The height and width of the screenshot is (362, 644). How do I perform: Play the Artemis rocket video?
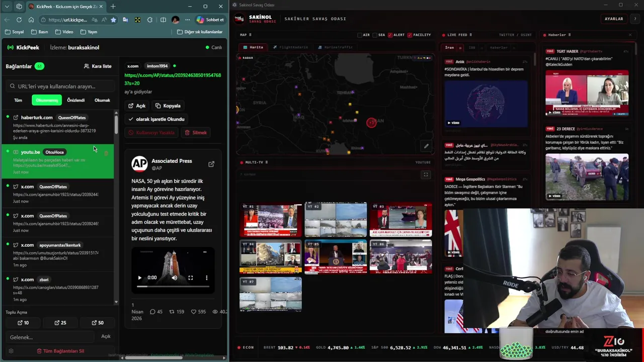tap(140, 278)
